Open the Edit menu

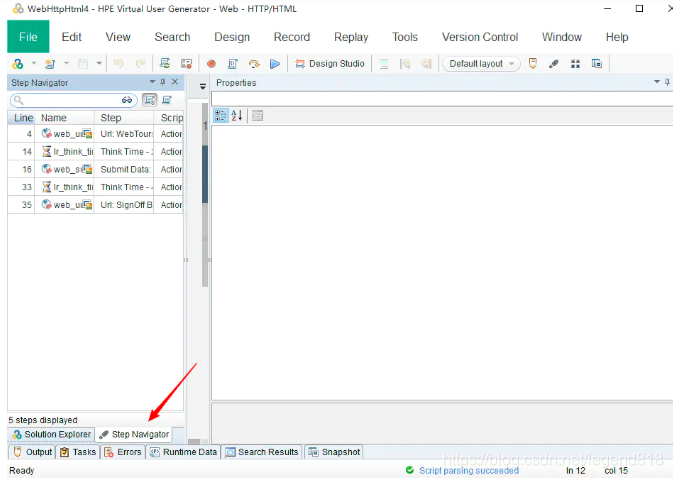[x=71, y=37]
